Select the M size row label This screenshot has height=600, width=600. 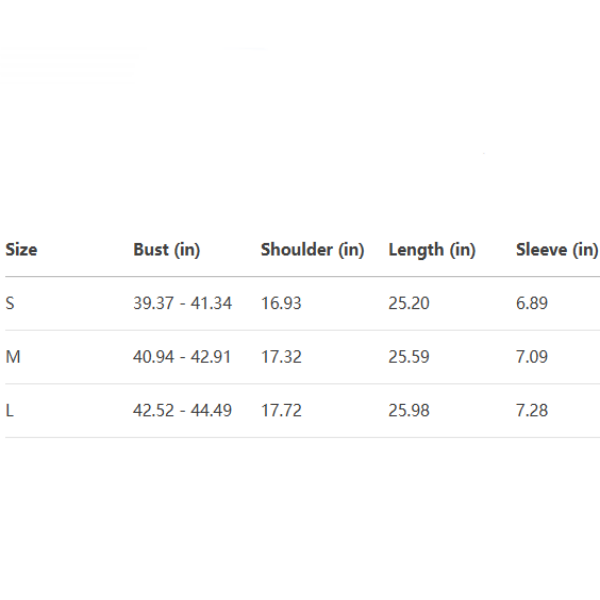(12, 356)
